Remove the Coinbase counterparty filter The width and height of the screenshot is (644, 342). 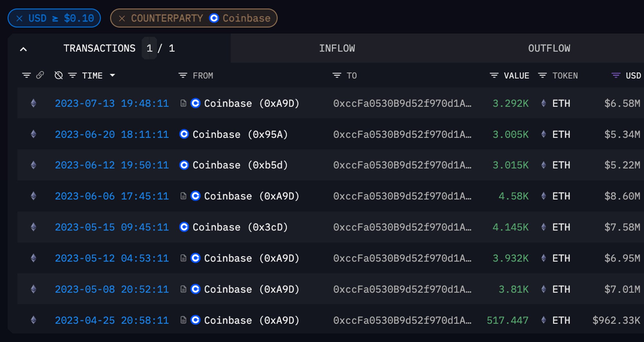tap(122, 18)
